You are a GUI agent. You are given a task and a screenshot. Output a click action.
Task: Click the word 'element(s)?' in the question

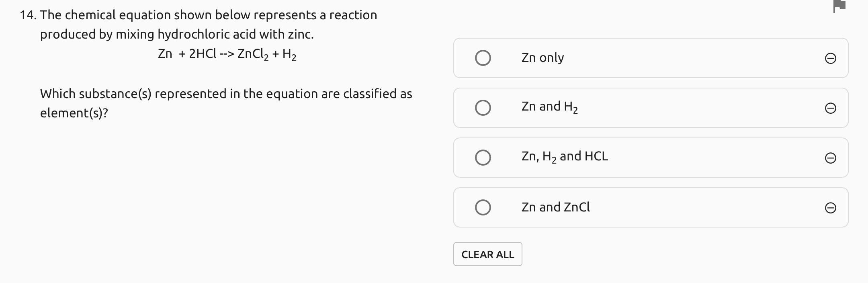tap(74, 113)
